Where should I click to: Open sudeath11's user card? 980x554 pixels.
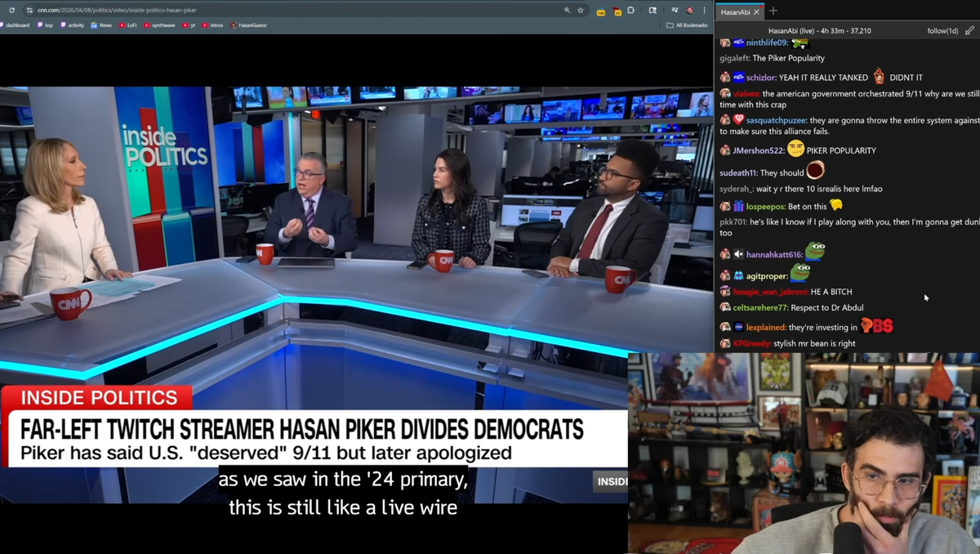tap(738, 173)
